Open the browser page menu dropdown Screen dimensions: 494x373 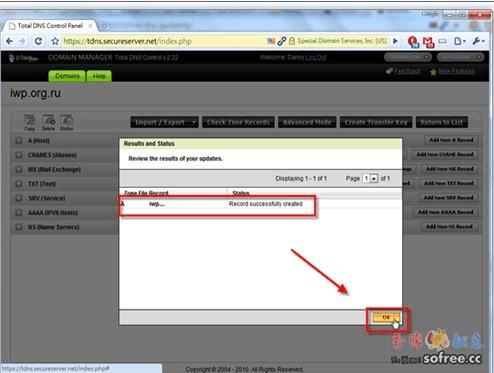460,41
